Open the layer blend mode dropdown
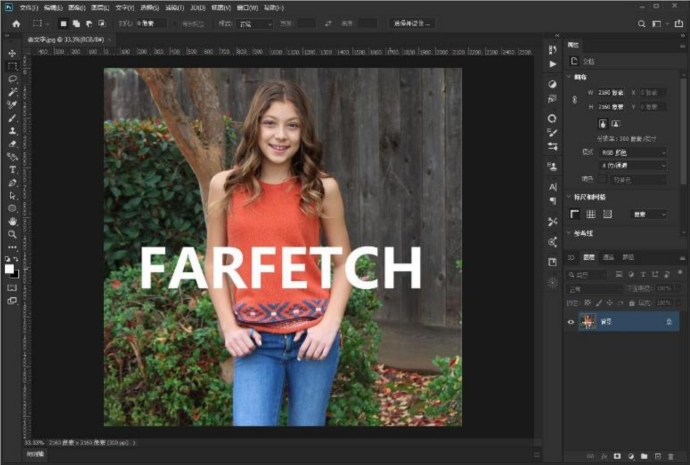 coord(594,289)
